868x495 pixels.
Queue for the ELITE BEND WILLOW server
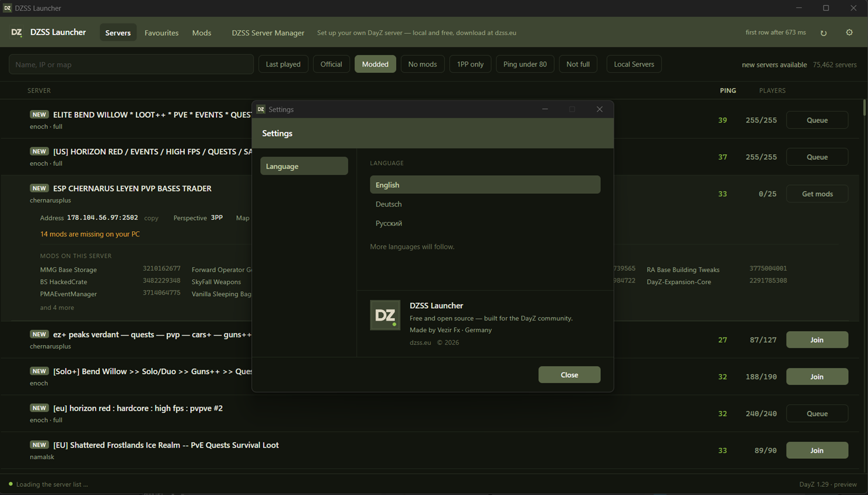(x=817, y=120)
